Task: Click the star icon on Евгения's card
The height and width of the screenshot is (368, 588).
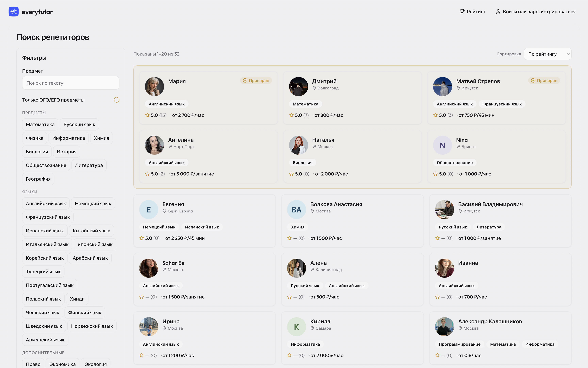Action: pyautogui.click(x=141, y=238)
